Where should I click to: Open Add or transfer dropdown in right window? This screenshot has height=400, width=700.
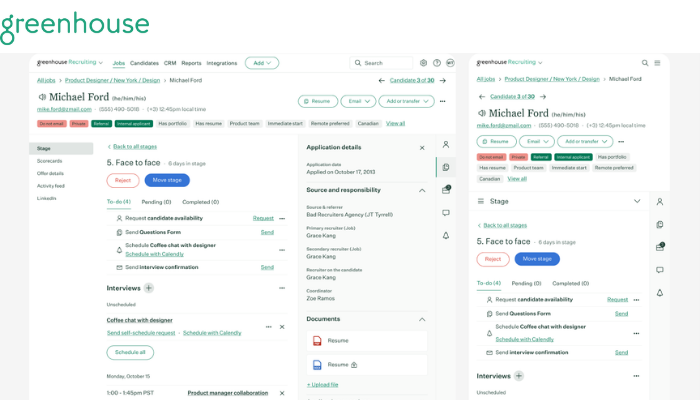(585, 142)
